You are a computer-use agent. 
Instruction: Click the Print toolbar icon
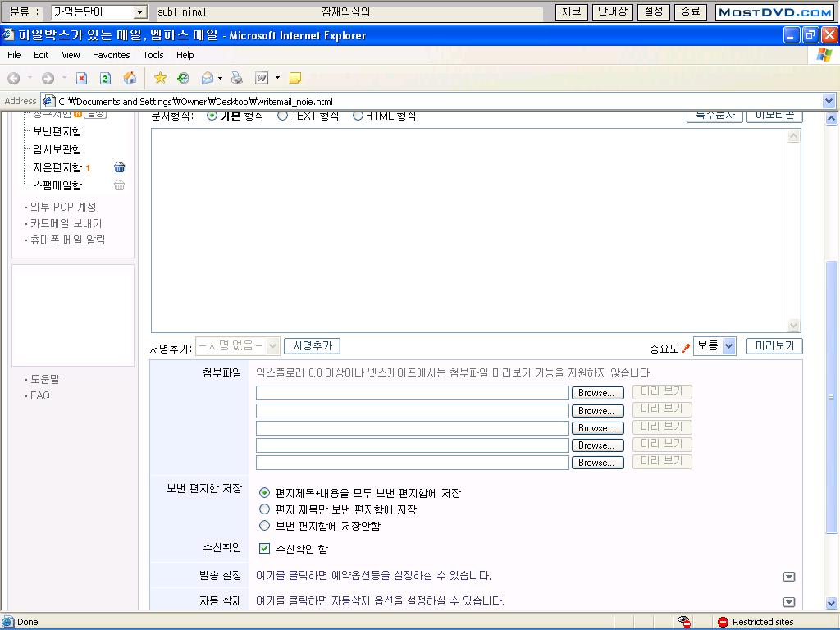click(237, 78)
